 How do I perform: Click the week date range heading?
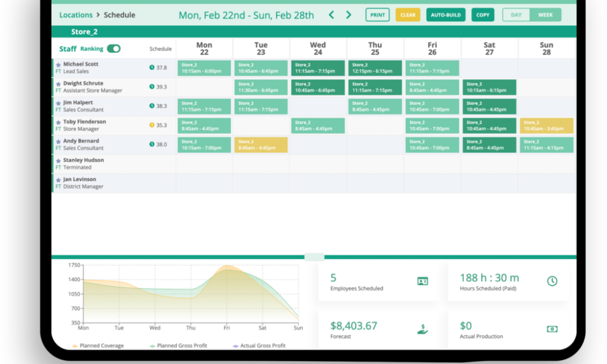click(246, 15)
